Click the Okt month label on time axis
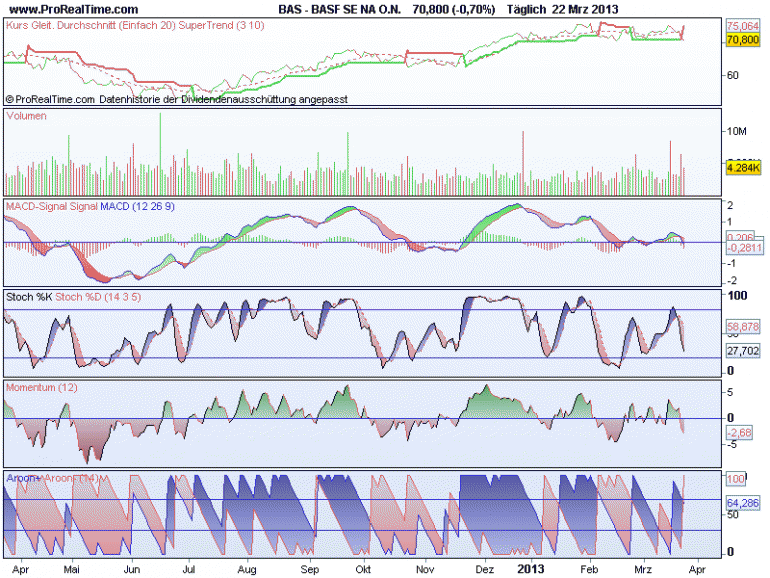Screen dimensions: 770x578 [x=363, y=569]
